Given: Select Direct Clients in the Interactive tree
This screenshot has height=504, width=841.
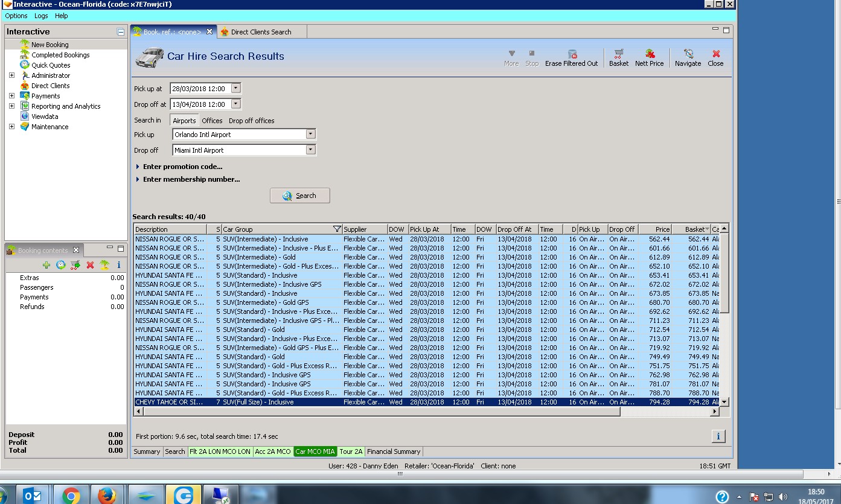Looking at the screenshot, I should [x=50, y=86].
